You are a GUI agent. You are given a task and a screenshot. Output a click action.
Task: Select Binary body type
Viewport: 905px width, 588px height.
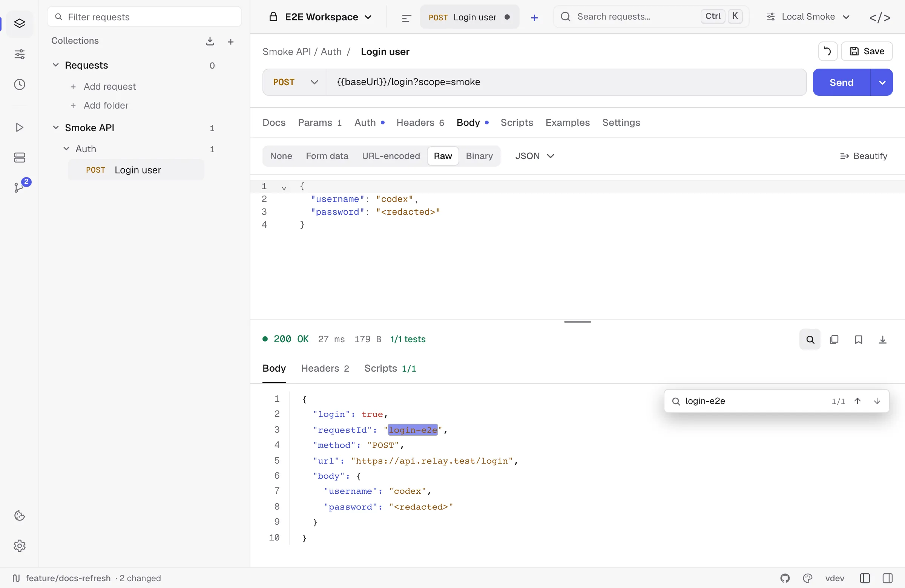click(x=479, y=156)
